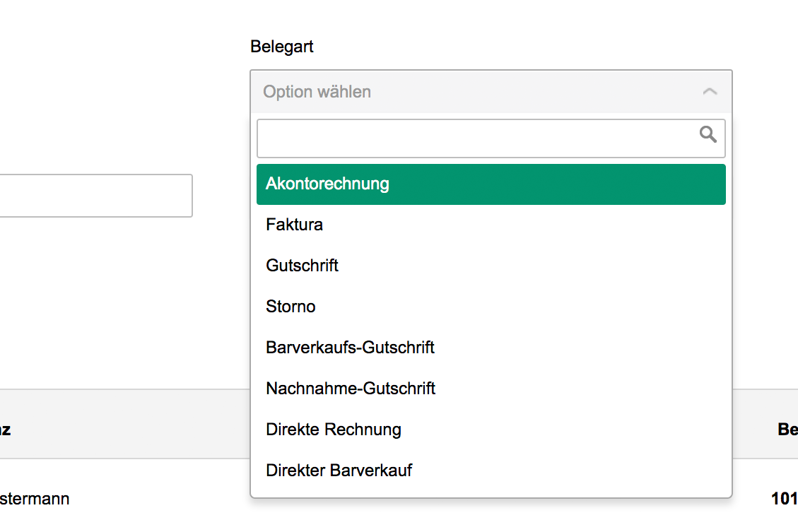Collapse dropdown with the chevron-up arrow
This screenshot has width=798, height=532.
coord(710,92)
